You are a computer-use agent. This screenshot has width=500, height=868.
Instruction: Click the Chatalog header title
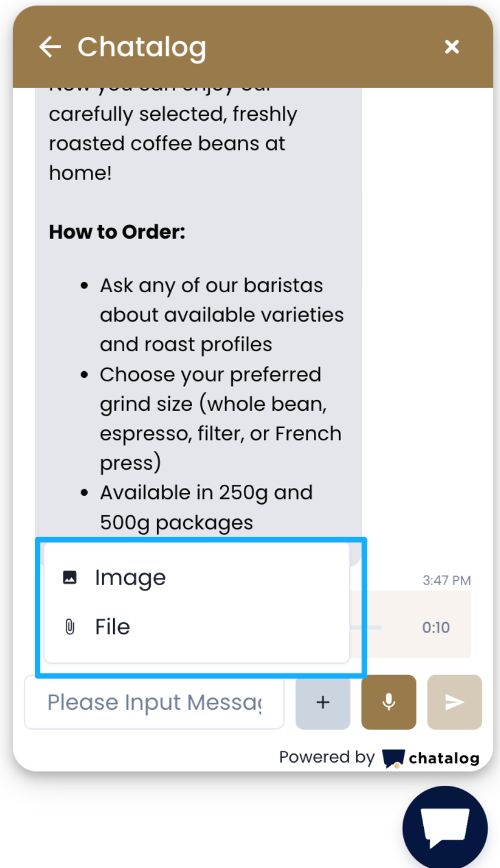[142, 47]
